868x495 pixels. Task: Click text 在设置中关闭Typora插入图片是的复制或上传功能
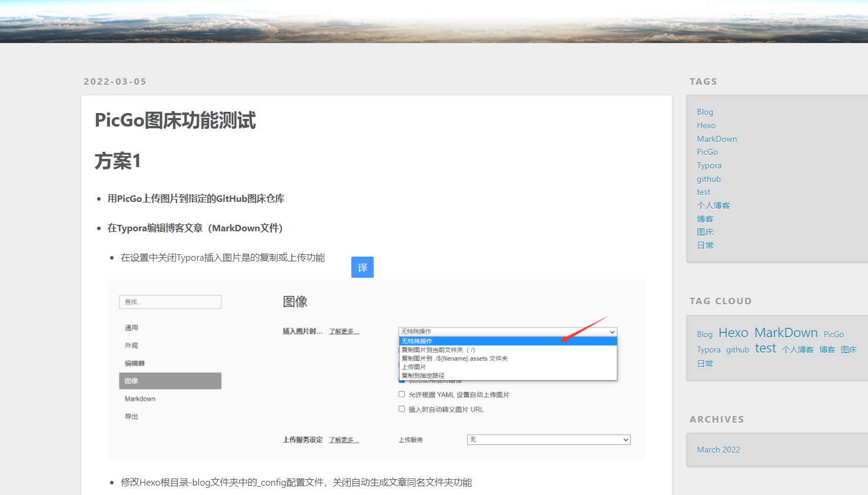223,258
